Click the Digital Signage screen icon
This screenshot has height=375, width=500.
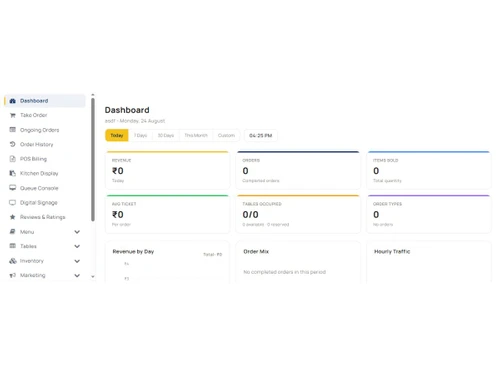13,202
